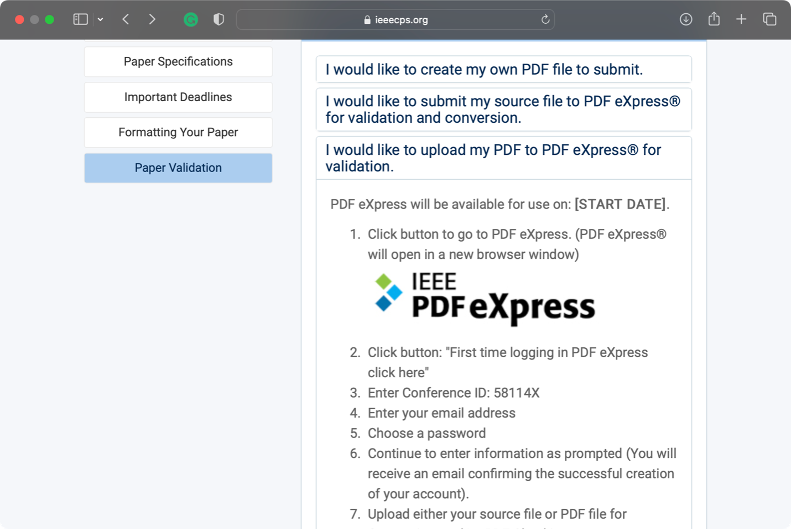Click the '[START DATE]' text
Viewport: 791px width, 532px height.
(620, 204)
